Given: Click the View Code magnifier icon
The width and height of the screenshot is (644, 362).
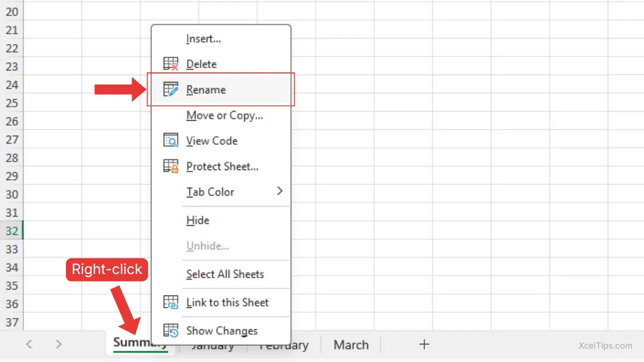Looking at the screenshot, I should [171, 141].
